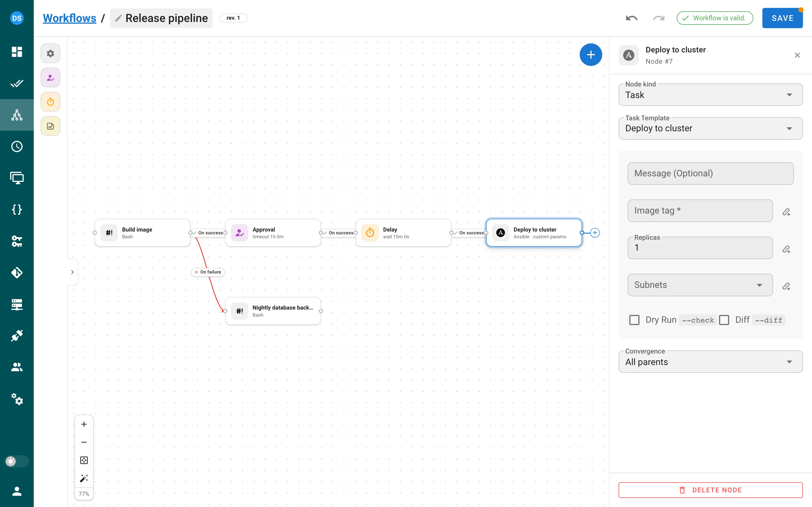812x507 pixels.
Task: Click the DELETE NODE button
Action: click(x=710, y=490)
